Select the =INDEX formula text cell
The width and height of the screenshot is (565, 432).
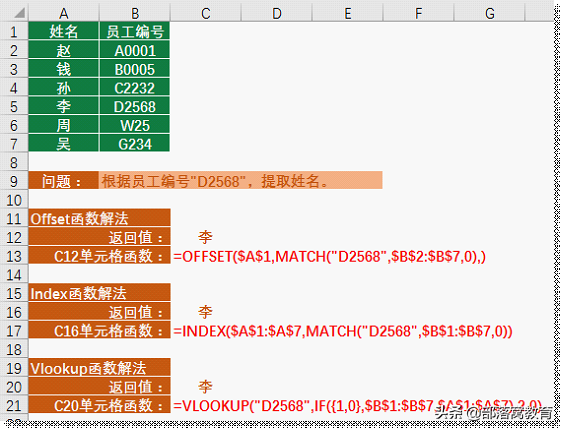343,331
